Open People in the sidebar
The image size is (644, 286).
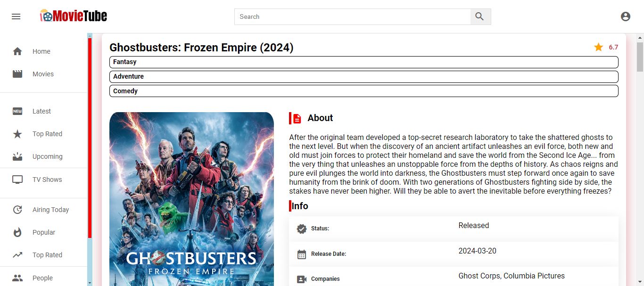tap(43, 278)
